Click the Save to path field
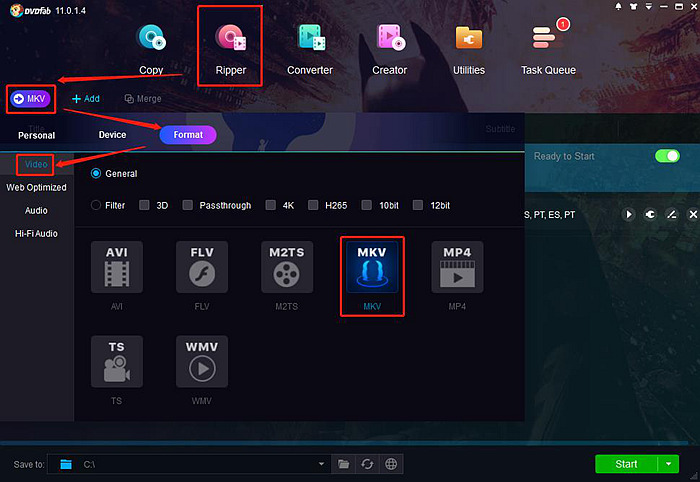The width and height of the screenshot is (700, 482). pyautogui.click(x=188, y=464)
